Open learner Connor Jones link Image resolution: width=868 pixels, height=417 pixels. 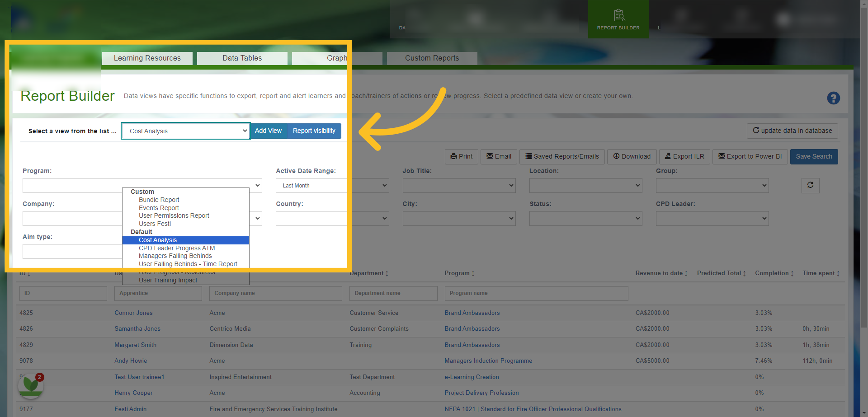click(x=133, y=313)
